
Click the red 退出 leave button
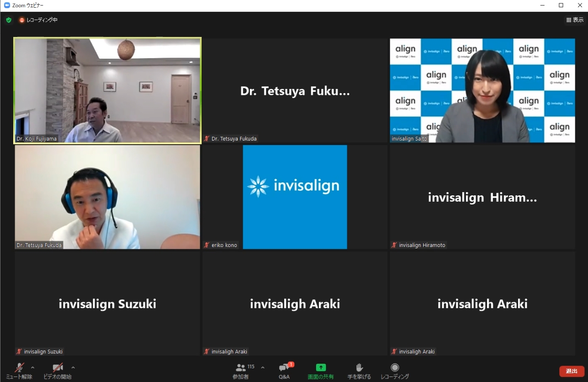[x=572, y=372]
